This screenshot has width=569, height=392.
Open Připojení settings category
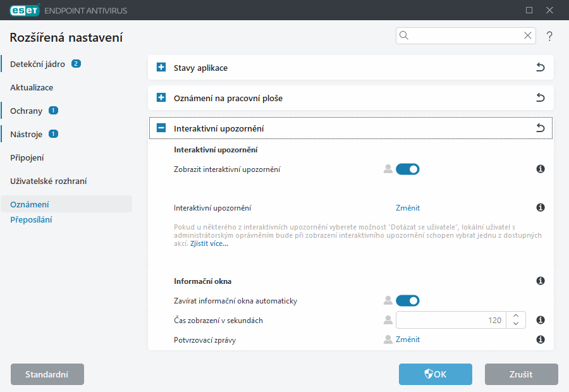27,158
